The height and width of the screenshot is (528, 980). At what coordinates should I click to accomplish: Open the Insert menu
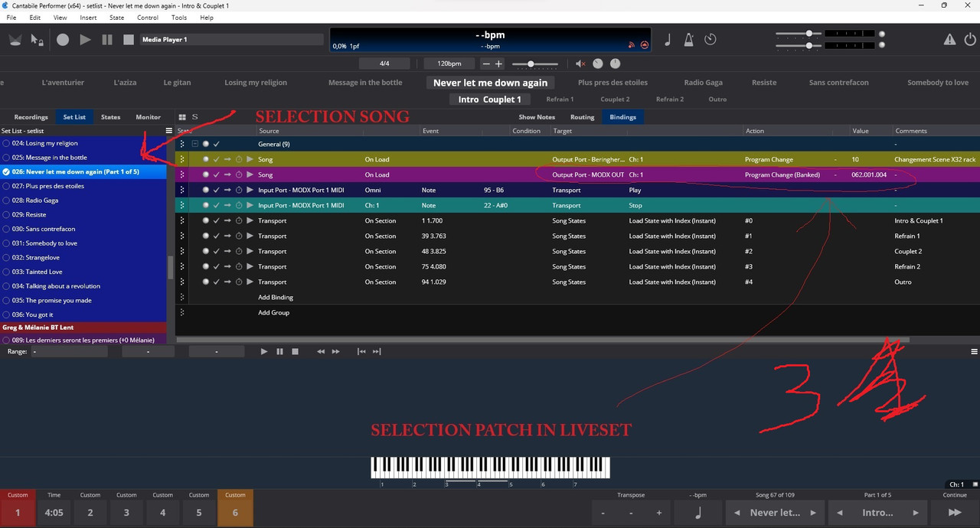tap(88, 18)
